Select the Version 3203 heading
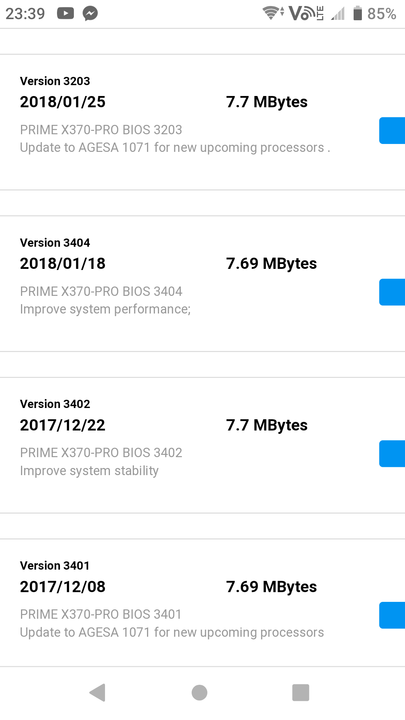The width and height of the screenshot is (405, 720). tap(55, 81)
